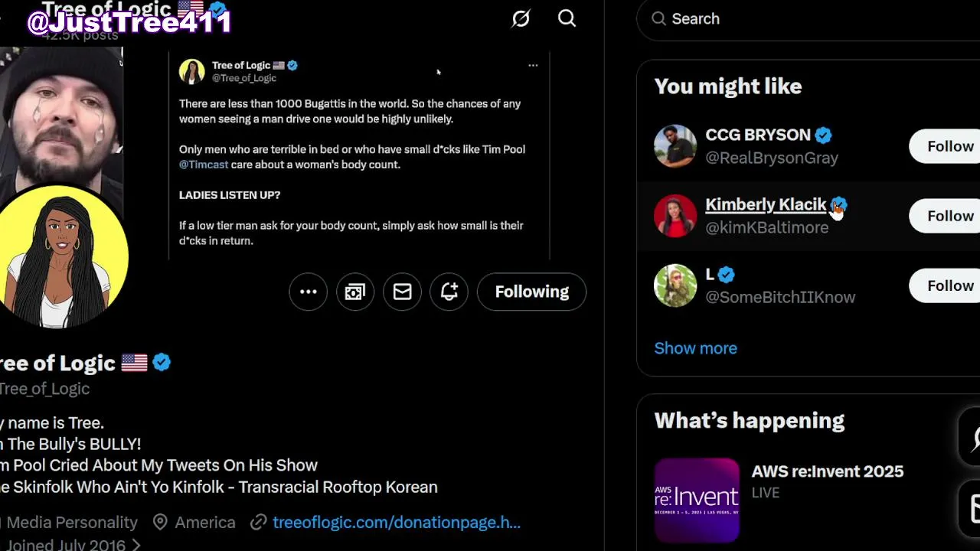Viewport: 980px width, 551px height.
Task: Click the profile summary icon button
Action: pos(355,292)
